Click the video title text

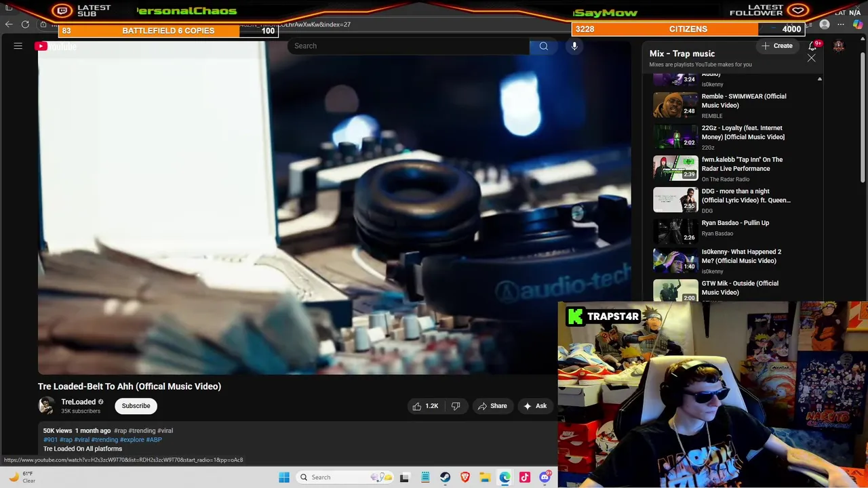130,386
